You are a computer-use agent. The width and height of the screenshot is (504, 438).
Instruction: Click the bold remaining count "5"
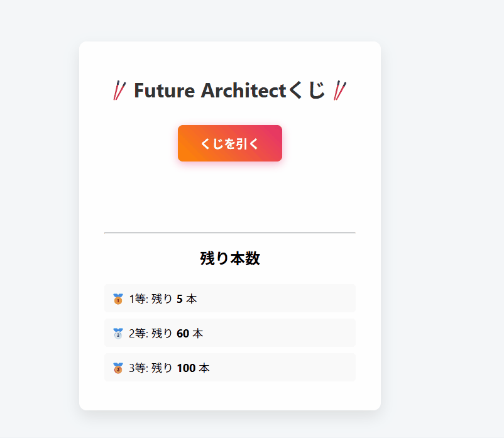pos(180,299)
